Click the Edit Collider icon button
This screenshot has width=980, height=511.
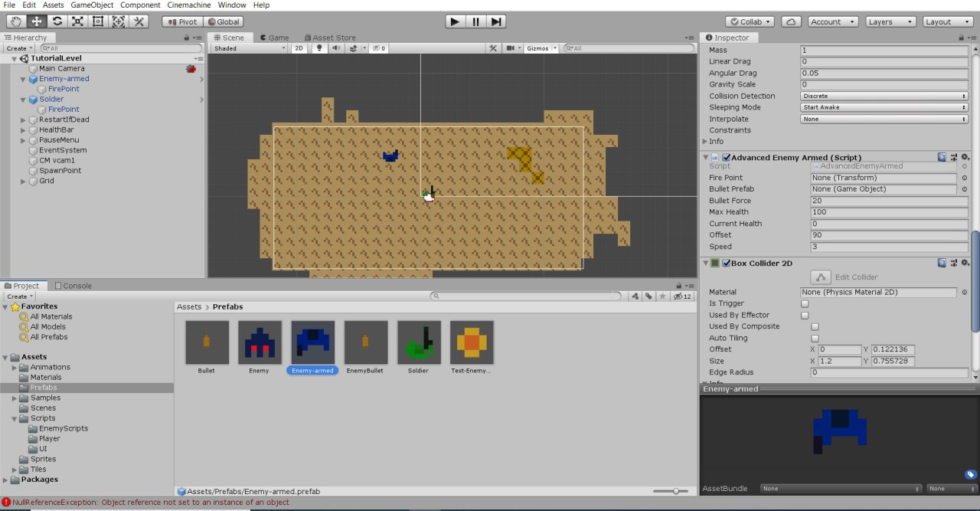(821, 277)
